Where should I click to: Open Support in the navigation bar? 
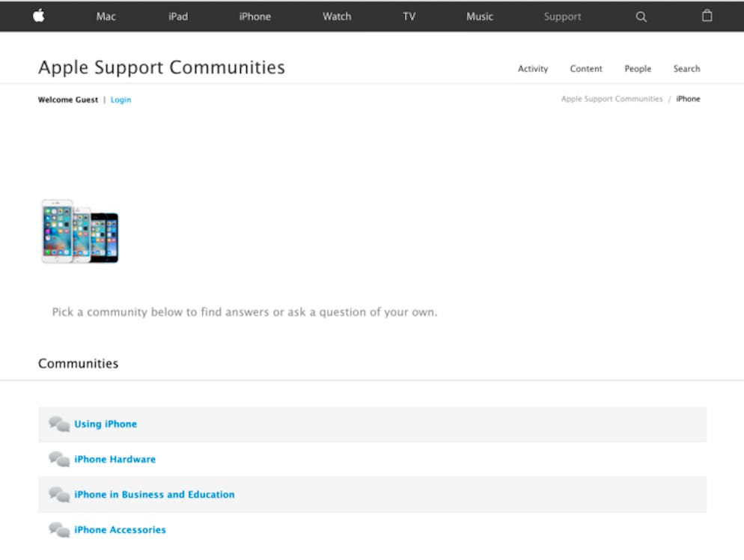click(x=562, y=16)
